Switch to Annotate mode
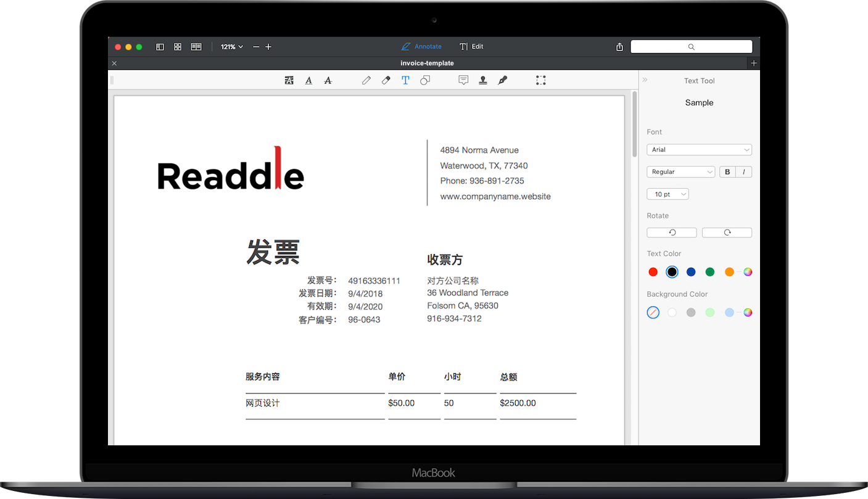The height and width of the screenshot is (499, 868). [x=421, y=47]
